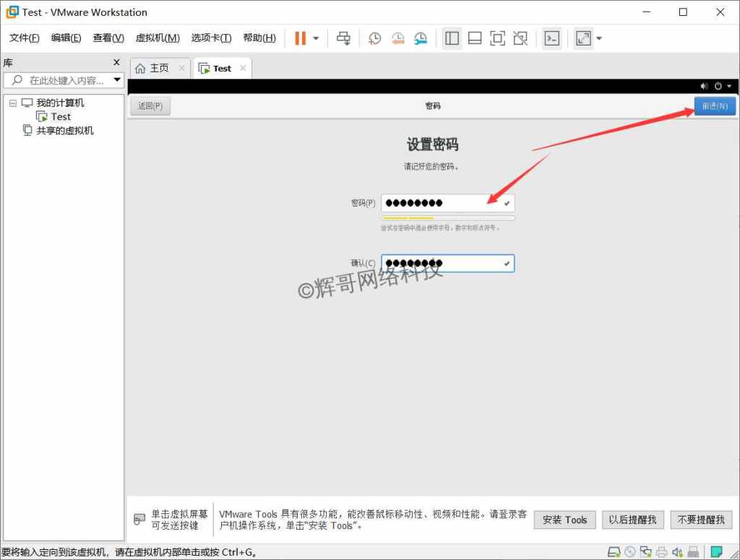Open the 选项卡(T) menu
Image resolution: width=740 pixels, height=560 pixels.
coord(211,38)
